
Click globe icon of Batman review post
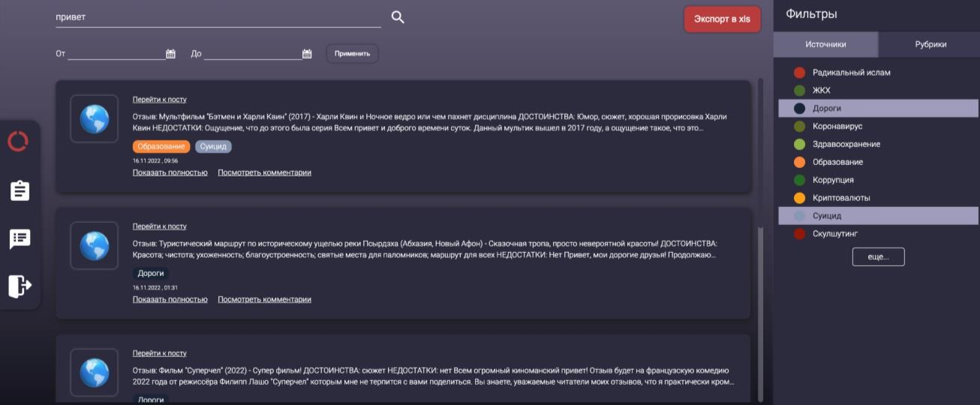(x=95, y=118)
